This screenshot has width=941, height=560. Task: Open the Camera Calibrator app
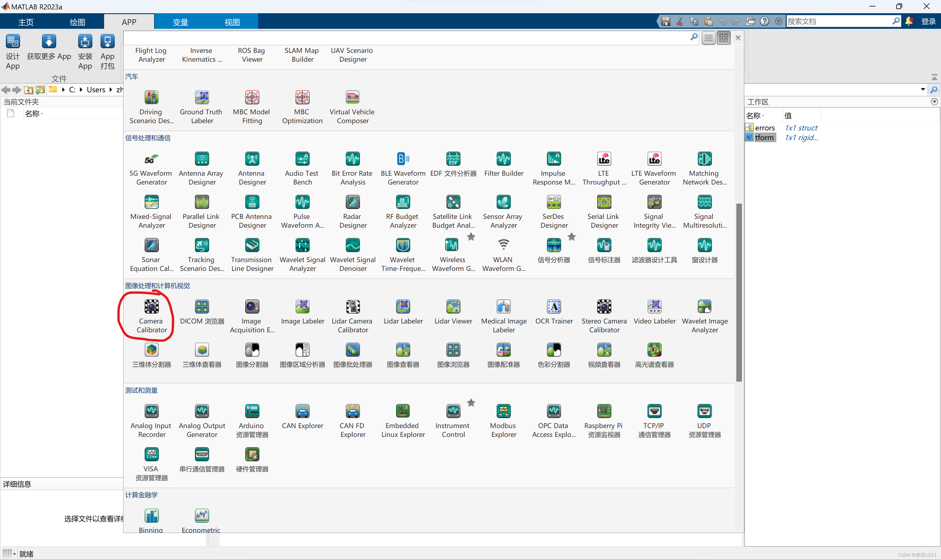[x=151, y=307]
